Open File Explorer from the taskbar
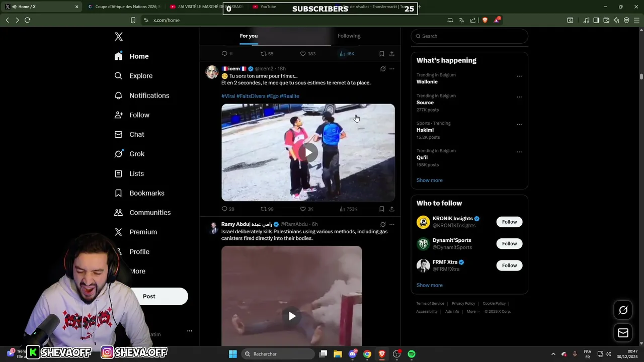The height and width of the screenshot is (362, 644). click(x=338, y=354)
